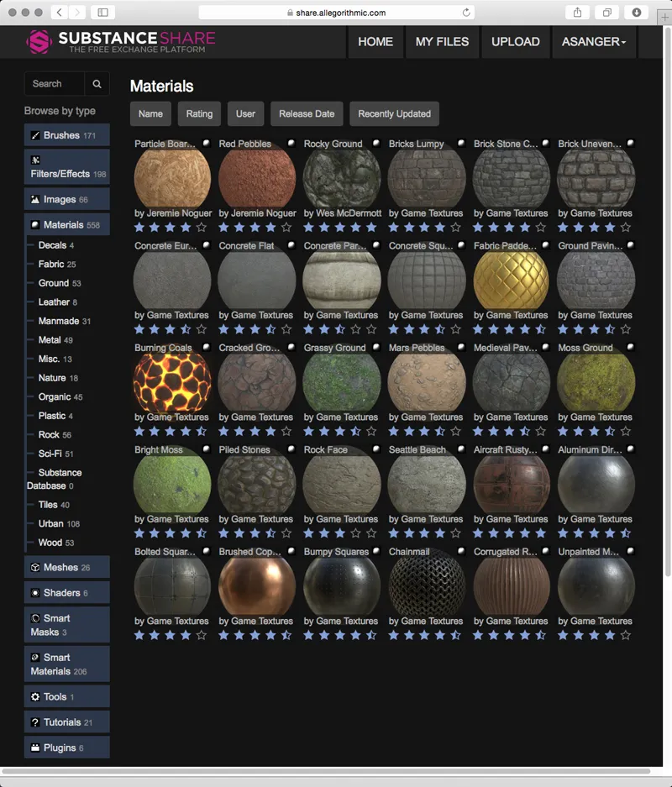Rate Rock Face with the fourth star
This screenshot has width=672, height=787.
[355, 533]
